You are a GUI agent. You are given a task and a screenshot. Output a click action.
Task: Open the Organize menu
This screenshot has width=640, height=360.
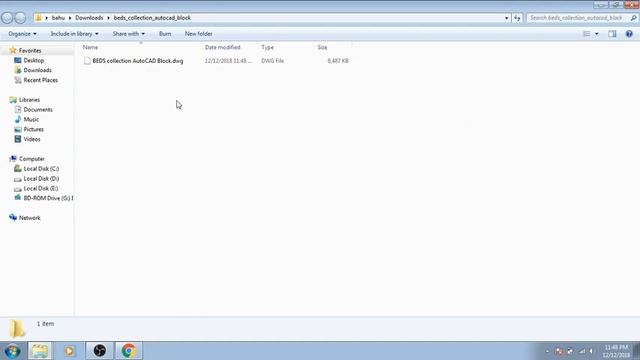pyautogui.click(x=22, y=34)
